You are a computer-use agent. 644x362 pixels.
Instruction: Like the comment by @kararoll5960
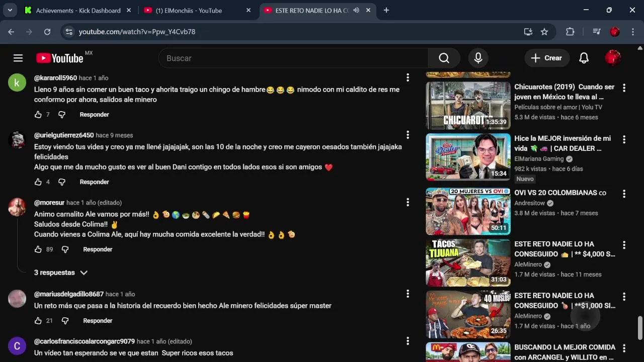pyautogui.click(x=38, y=115)
